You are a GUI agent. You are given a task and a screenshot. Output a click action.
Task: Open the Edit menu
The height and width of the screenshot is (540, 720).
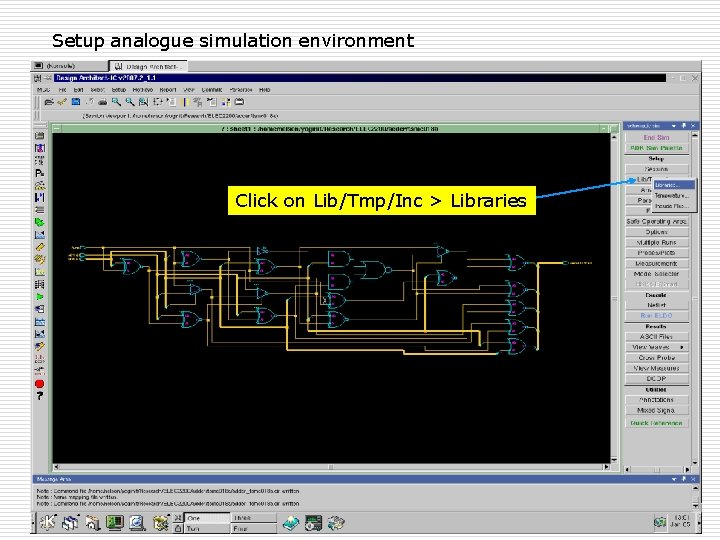pos(79,90)
